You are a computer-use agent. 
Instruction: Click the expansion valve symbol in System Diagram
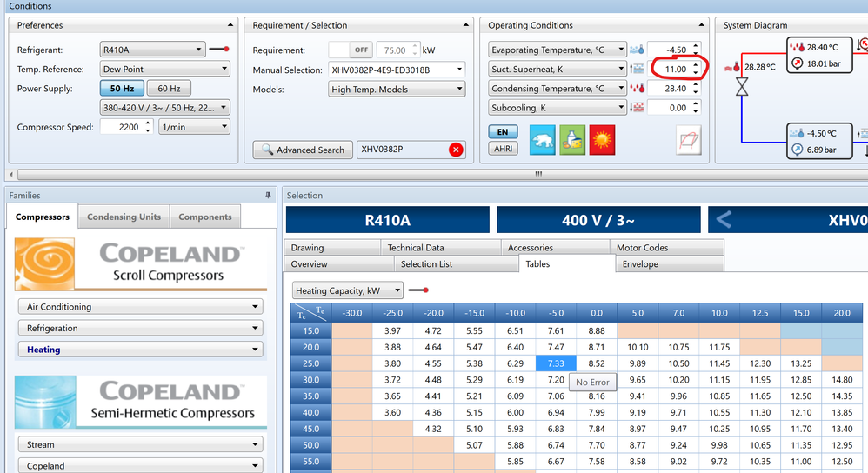tap(742, 87)
